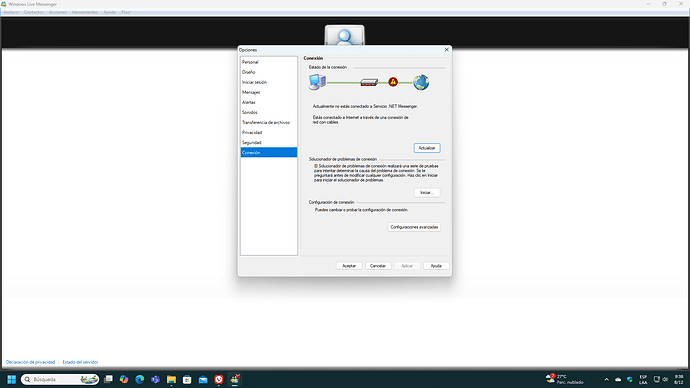Click the user avatar picture above the dialog
The image size is (690, 388).
point(345,35)
